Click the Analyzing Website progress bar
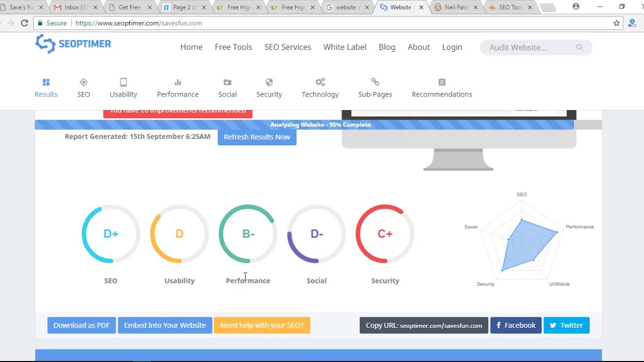Screen dimensions: 644x362 point(318,125)
